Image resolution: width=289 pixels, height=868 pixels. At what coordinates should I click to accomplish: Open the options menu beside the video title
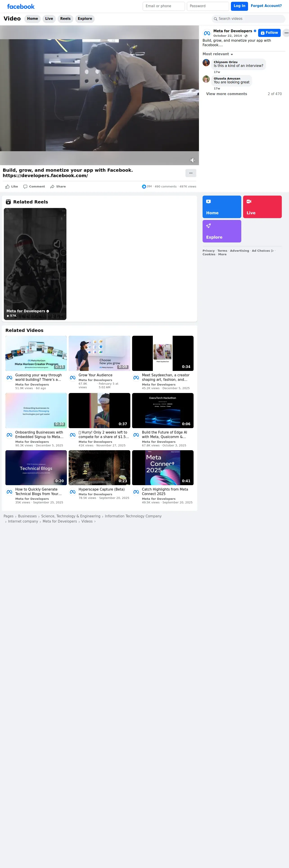click(x=191, y=173)
